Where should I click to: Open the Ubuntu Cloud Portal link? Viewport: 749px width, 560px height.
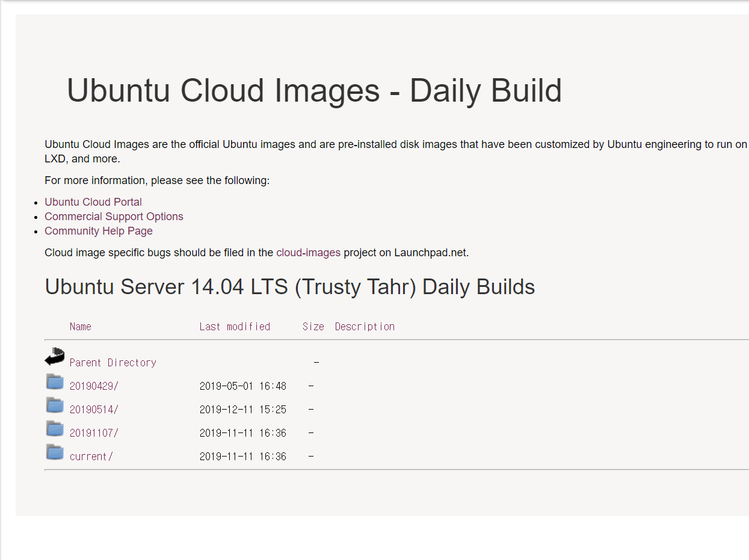coord(93,202)
